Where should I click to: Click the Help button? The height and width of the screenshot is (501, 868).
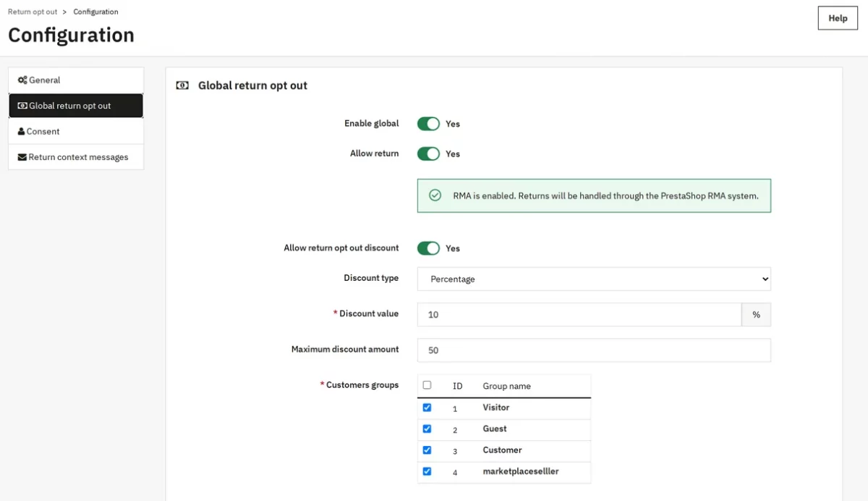click(x=838, y=18)
